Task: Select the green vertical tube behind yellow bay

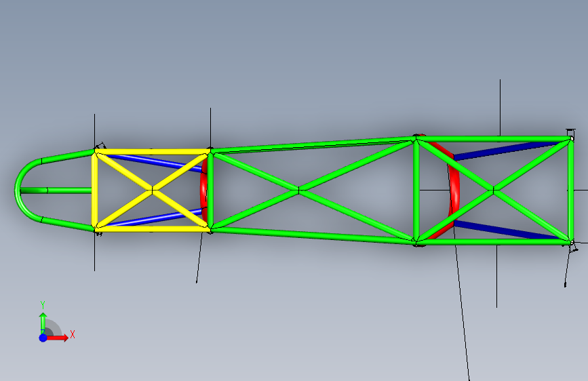Action: tap(210, 190)
